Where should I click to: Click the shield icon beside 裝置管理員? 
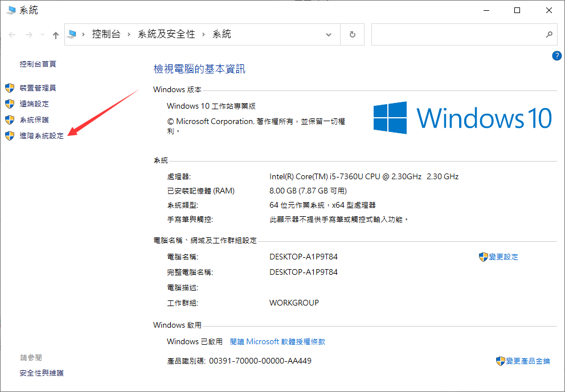(10, 88)
